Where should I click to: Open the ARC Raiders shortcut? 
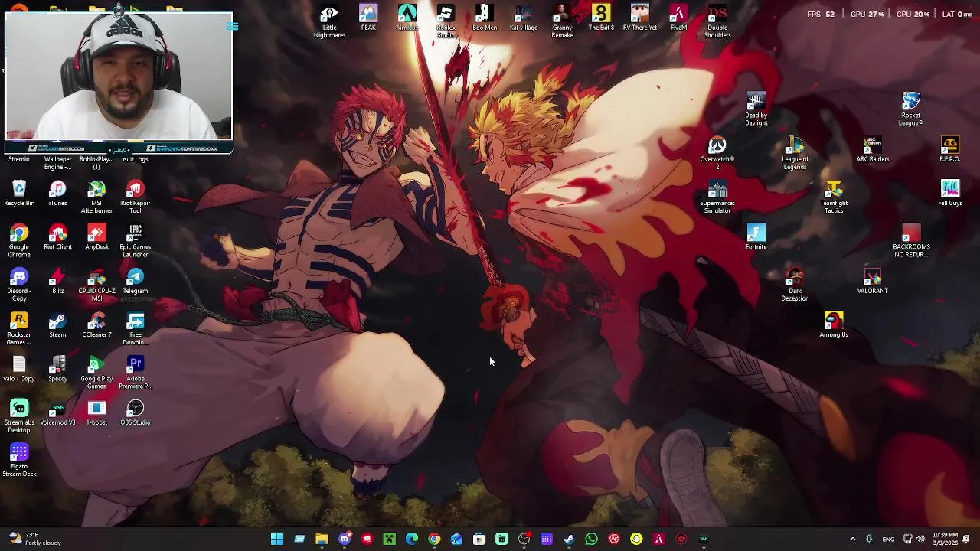(872, 149)
